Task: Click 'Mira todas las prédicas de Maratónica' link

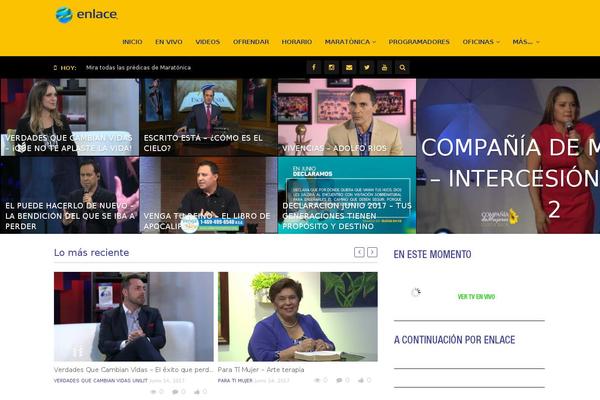Action: tap(139, 67)
